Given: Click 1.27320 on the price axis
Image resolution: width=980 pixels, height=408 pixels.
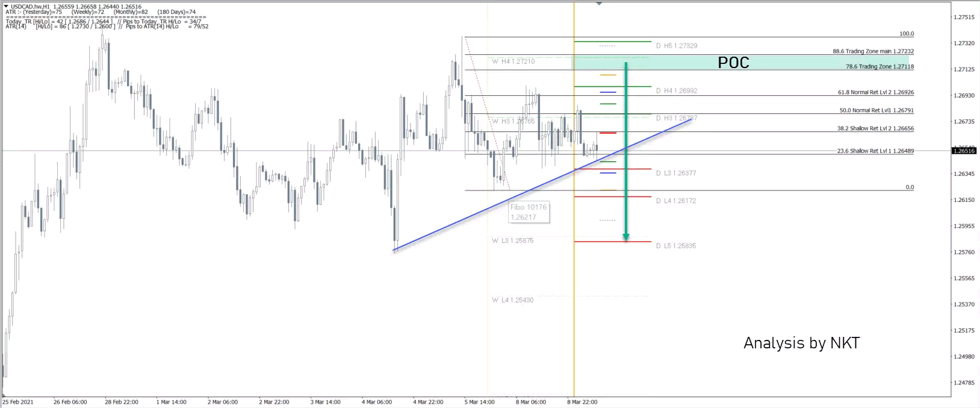Looking at the screenshot, I should coord(964,43).
